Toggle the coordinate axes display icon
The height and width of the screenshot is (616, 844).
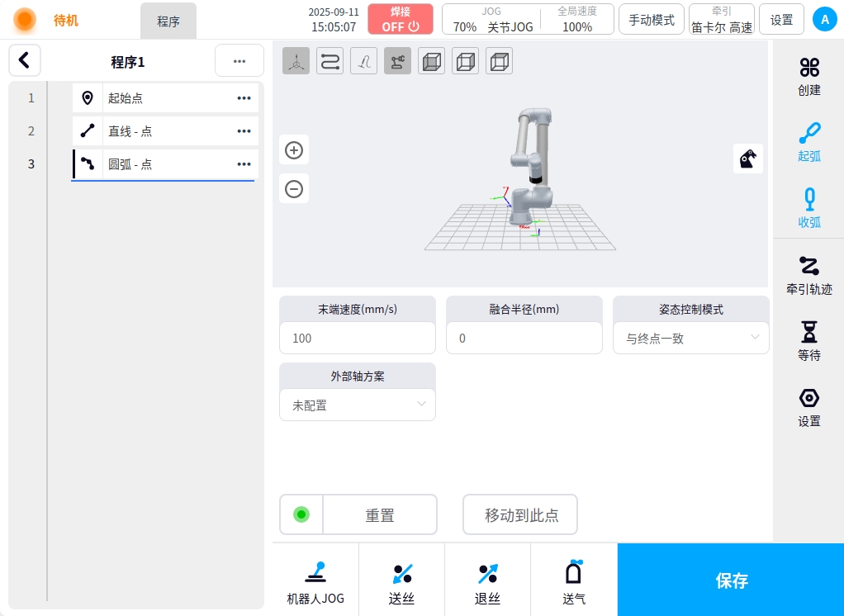click(296, 62)
